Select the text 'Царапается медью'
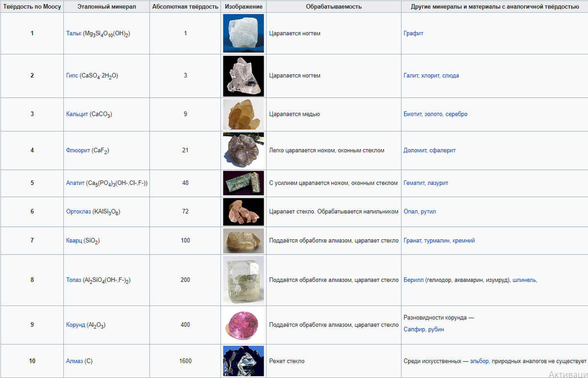588x378 pixels. coord(294,114)
